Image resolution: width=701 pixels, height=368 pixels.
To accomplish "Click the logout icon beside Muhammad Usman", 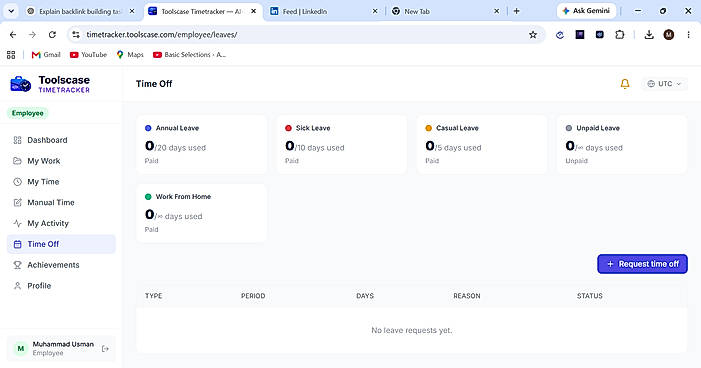I will pyautogui.click(x=106, y=349).
